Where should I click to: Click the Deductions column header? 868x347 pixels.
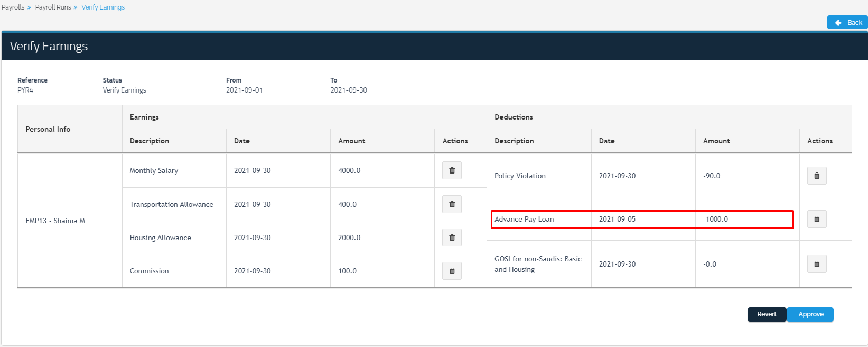(514, 117)
